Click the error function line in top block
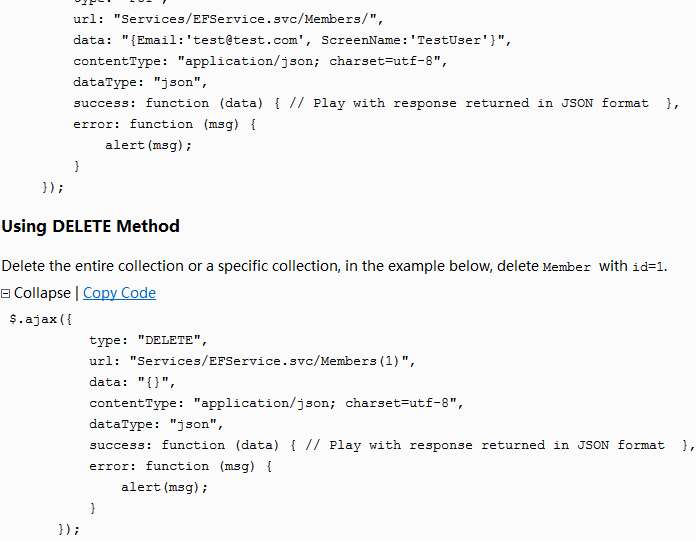Screen dimensions: 696x541 tap(165, 124)
